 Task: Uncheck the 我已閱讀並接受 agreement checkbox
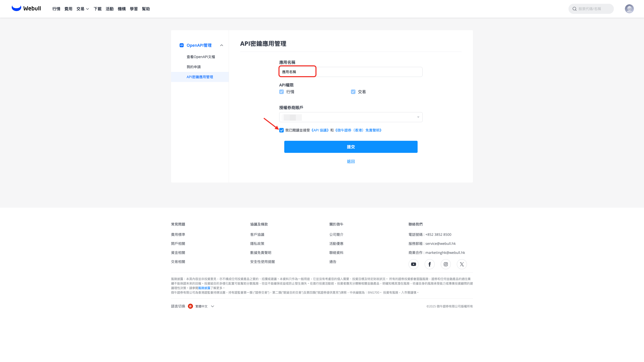(281, 130)
